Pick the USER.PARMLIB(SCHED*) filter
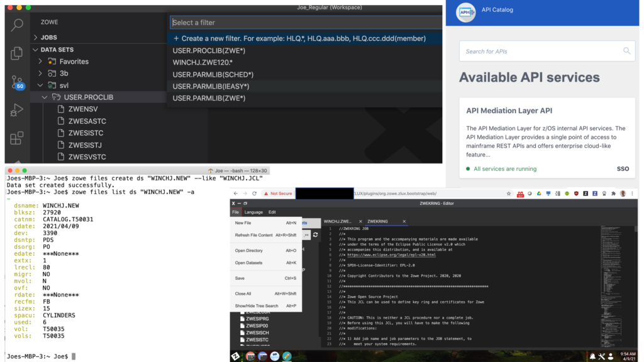 click(x=305, y=74)
